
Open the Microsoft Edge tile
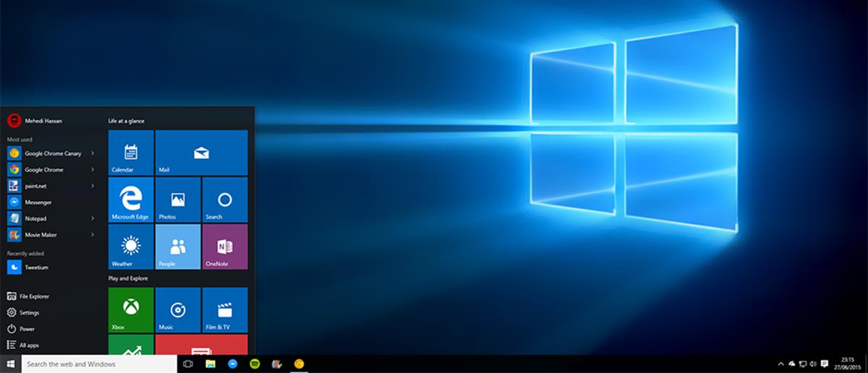click(x=130, y=200)
